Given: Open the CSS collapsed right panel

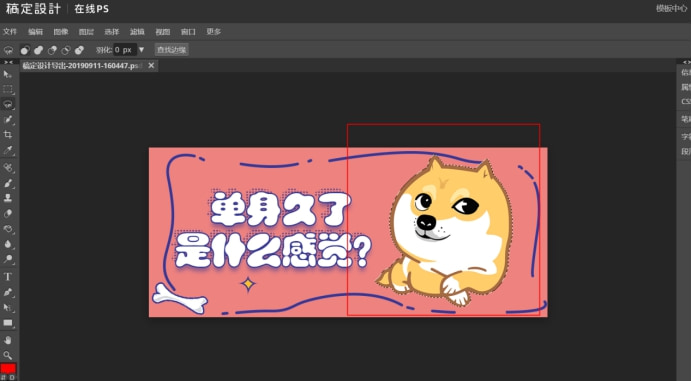Looking at the screenshot, I should (685, 102).
